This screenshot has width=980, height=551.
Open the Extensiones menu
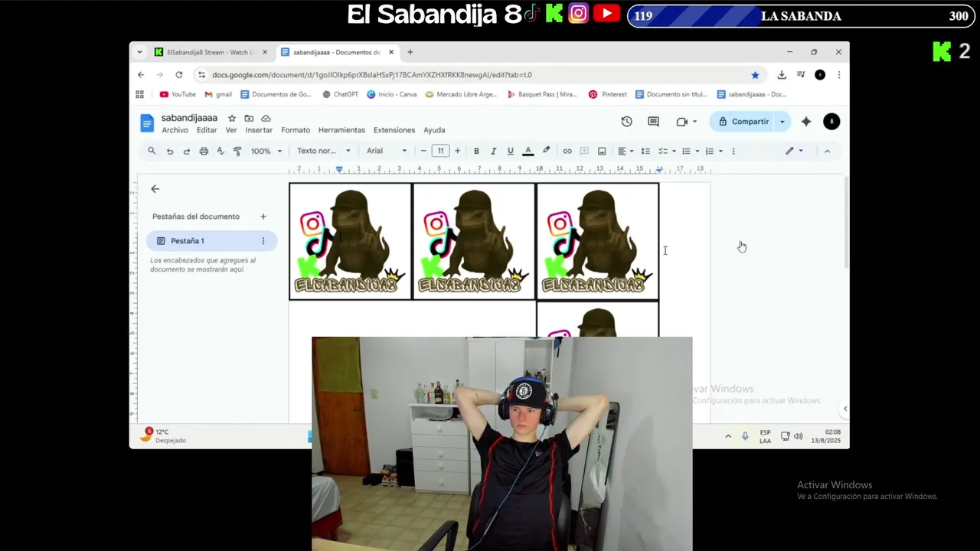point(394,130)
